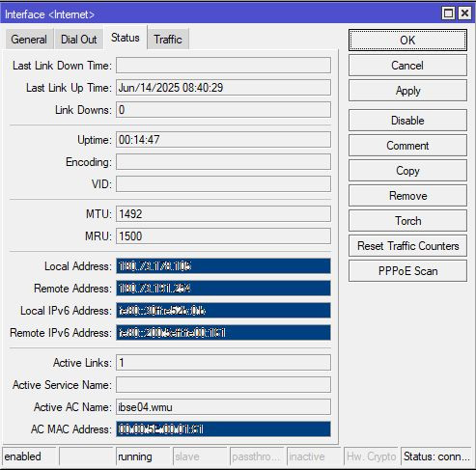Select the Last Link Up Time value
This screenshot has height=470, width=476.
pos(223,88)
